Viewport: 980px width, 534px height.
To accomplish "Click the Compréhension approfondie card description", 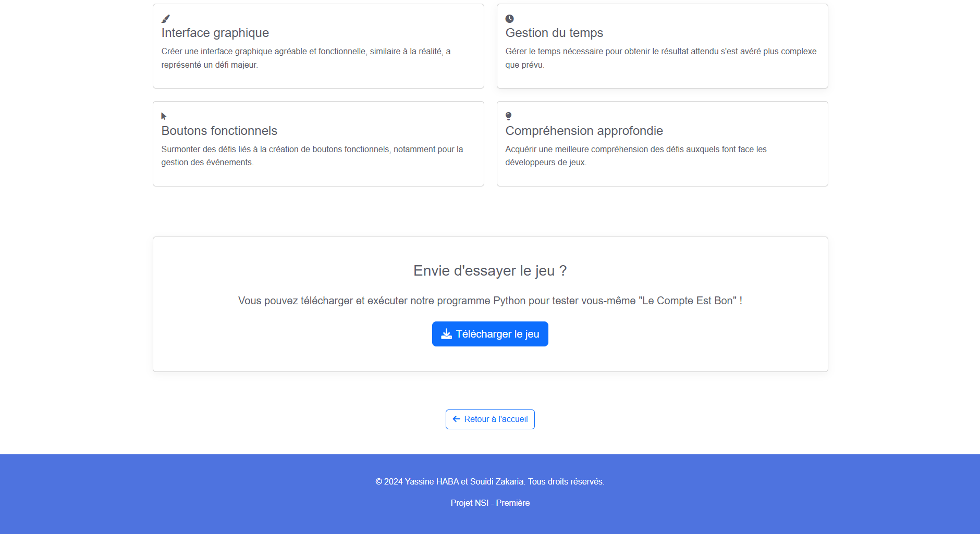I will 635,156.
